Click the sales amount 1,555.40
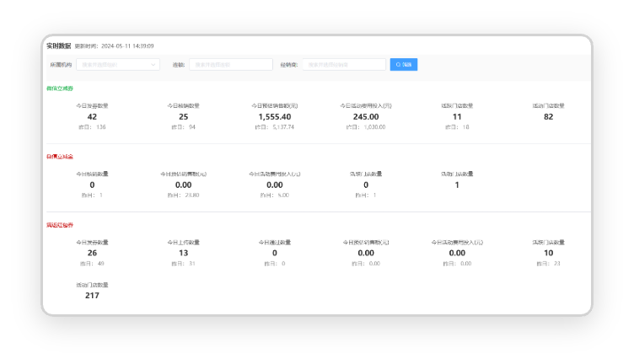 click(275, 117)
